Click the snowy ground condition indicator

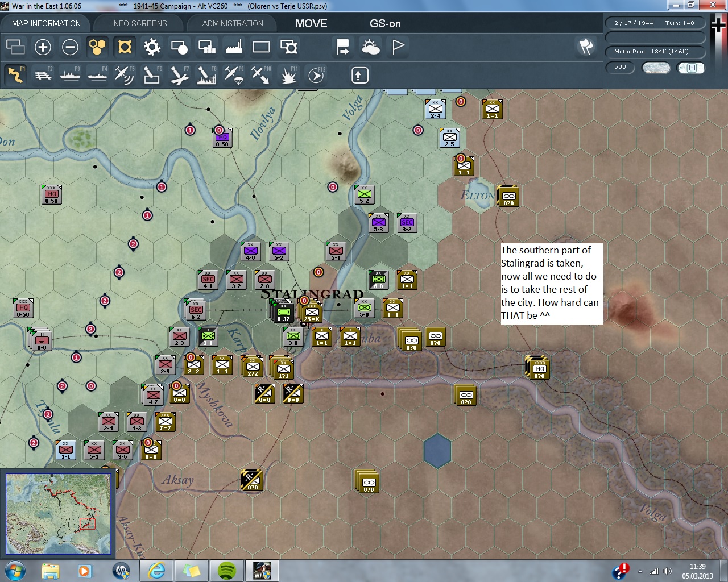(x=656, y=68)
